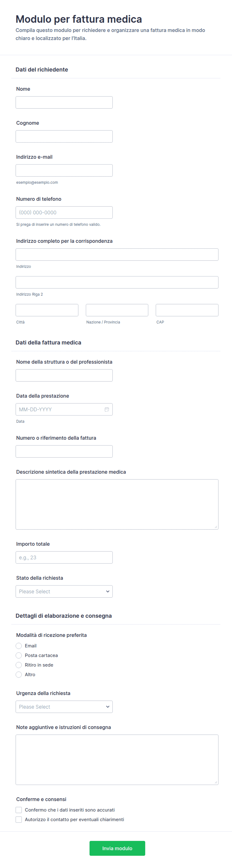The image size is (232, 868).
Task: Select Ritiro in sede radio button
Action: [19, 665]
